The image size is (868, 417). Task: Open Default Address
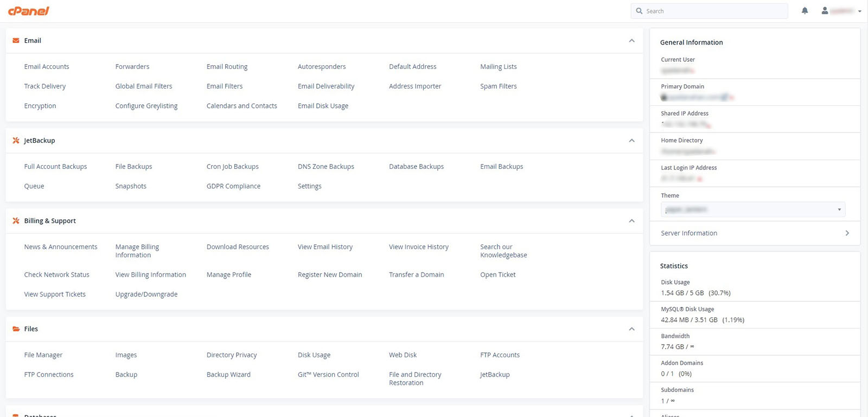(412, 67)
